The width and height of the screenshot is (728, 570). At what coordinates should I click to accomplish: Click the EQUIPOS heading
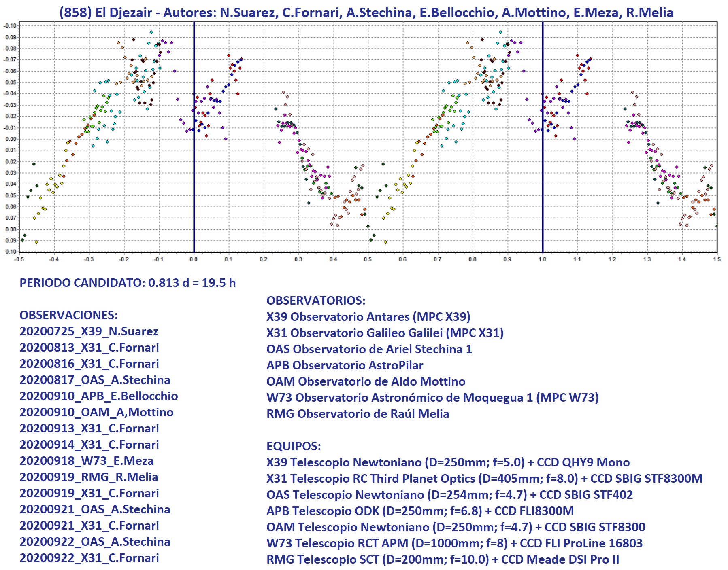(x=294, y=446)
